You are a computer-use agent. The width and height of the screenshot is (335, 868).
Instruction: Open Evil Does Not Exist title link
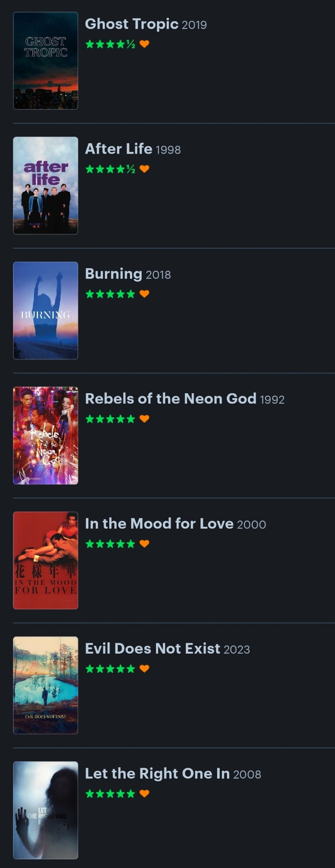point(153,648)
